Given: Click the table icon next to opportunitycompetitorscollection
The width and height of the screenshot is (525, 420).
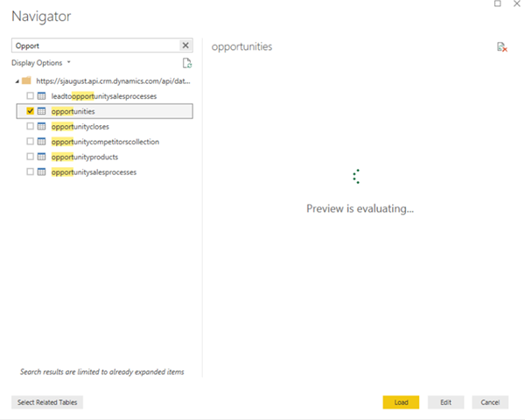Looking at the screenshot, I should 42,141.
